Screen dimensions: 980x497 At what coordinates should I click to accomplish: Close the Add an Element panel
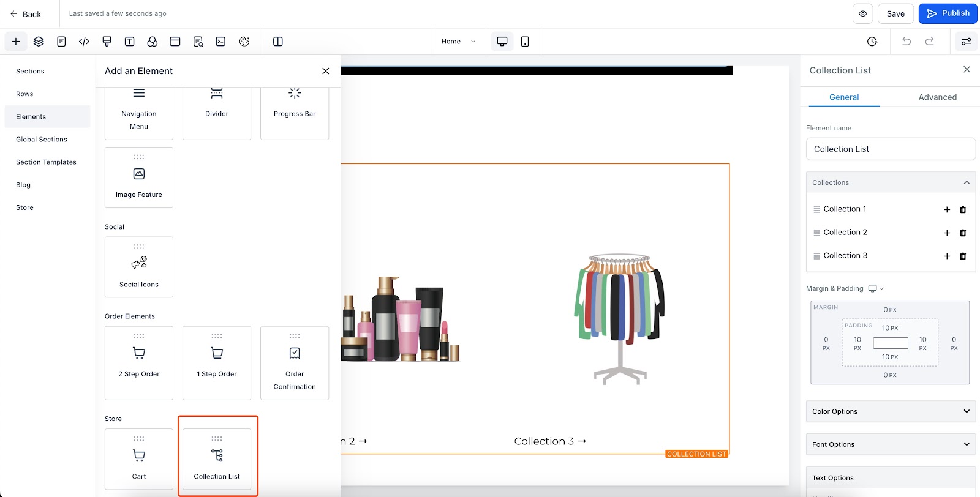coord(326,71)
